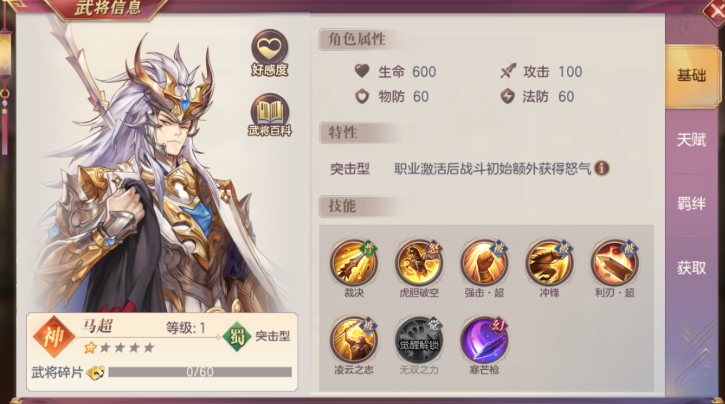Select the 强击·超 skill icon

[x=484, y=263]
